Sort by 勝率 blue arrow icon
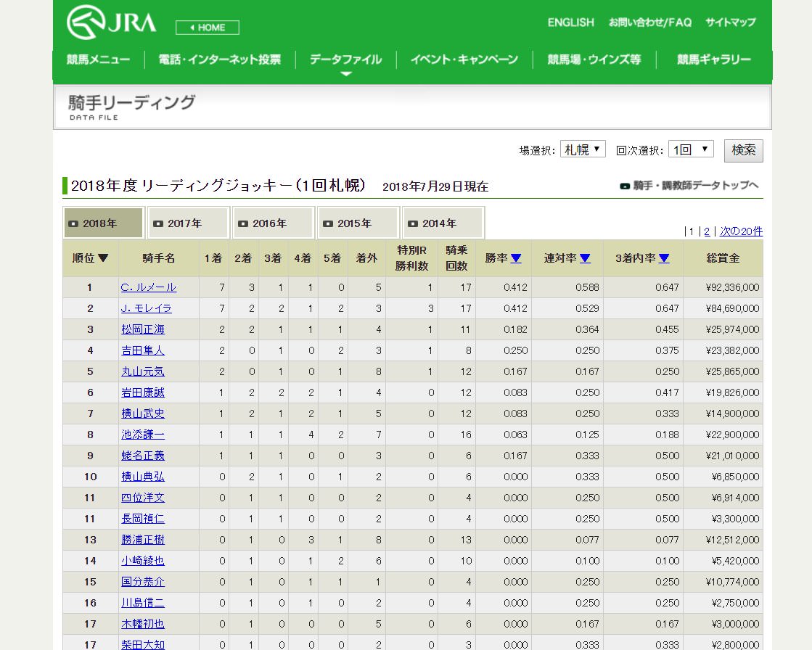This screenshot has width=812, height=650. click(516, 258)
